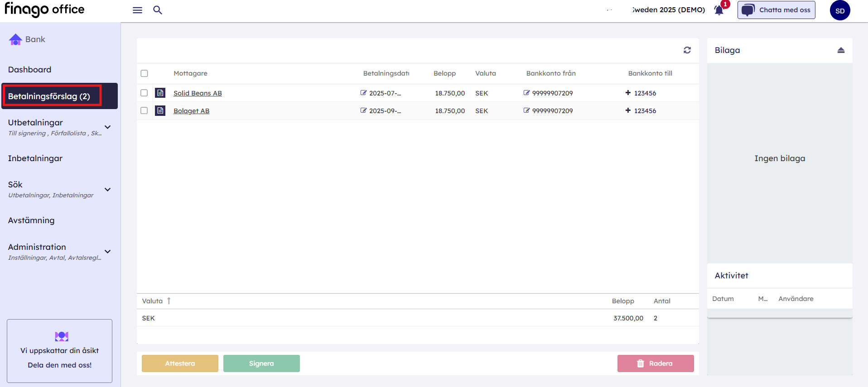Expand the Administration menu section
The height and width of the screenshot is (387, 868).
107,252
